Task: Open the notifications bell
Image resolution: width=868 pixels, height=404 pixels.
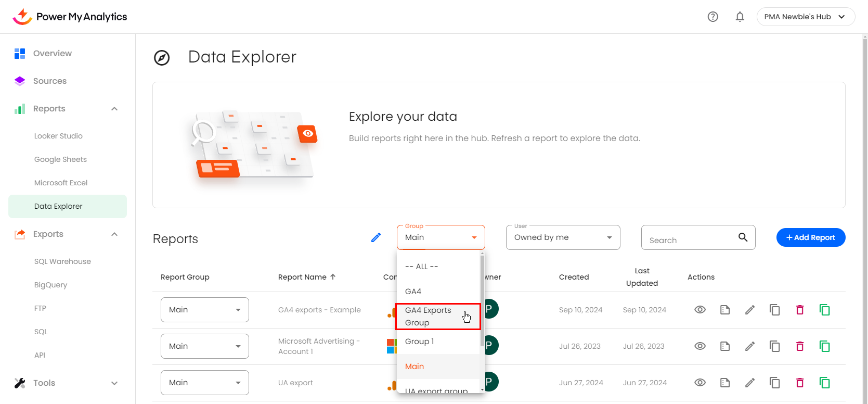Action: [740, 17]
